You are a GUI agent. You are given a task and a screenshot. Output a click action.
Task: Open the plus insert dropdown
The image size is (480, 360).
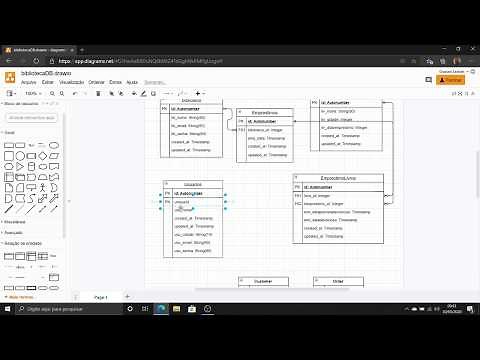tap(200, 94)
